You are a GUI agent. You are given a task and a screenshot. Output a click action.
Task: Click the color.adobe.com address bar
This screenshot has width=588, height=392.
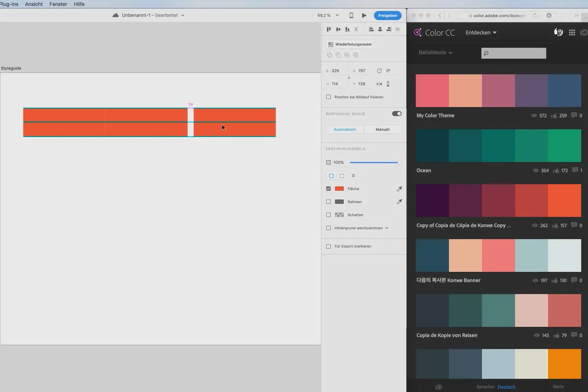[x=499, y=16]
